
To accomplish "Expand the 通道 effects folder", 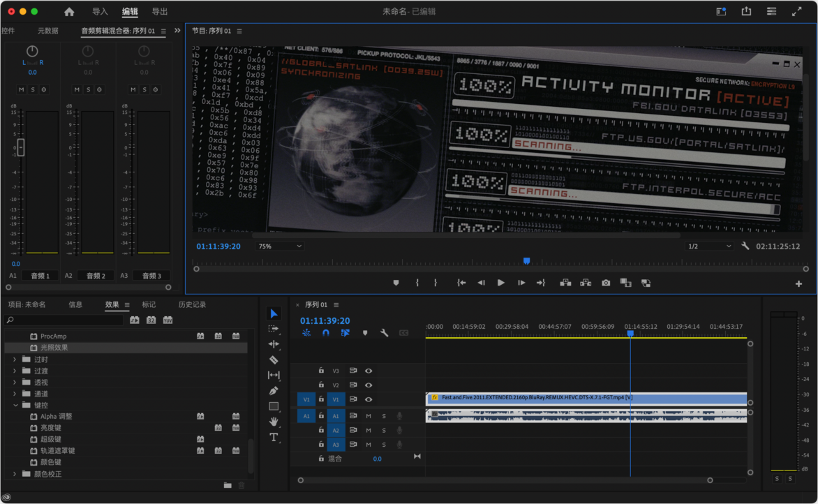I will click(15, 394).
